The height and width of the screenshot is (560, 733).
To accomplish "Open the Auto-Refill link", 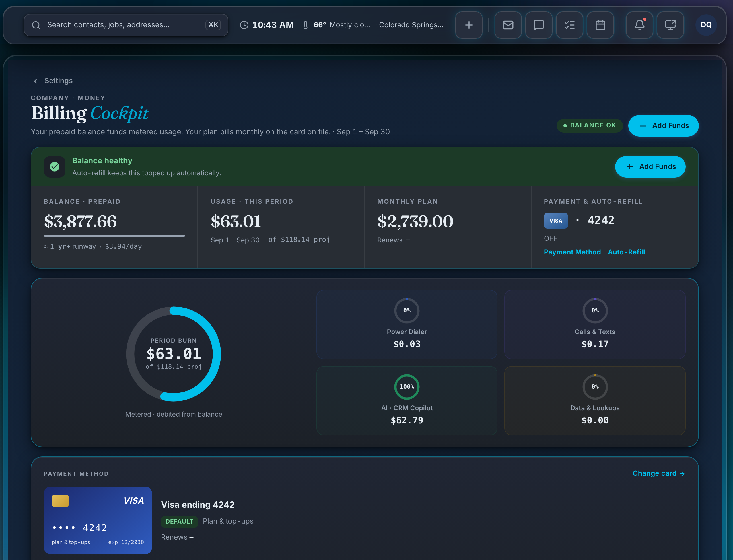I will 626,252.
